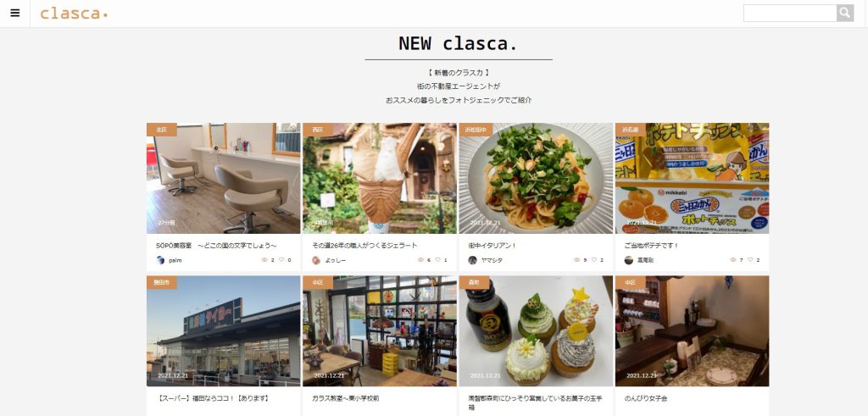Click the heart icon on ジェラート card

tap(437, 260)
